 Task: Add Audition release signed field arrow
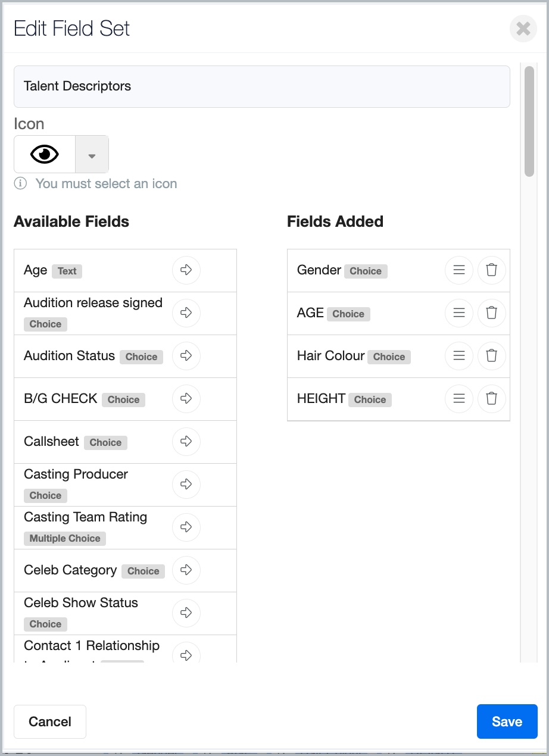click(186, 313)
